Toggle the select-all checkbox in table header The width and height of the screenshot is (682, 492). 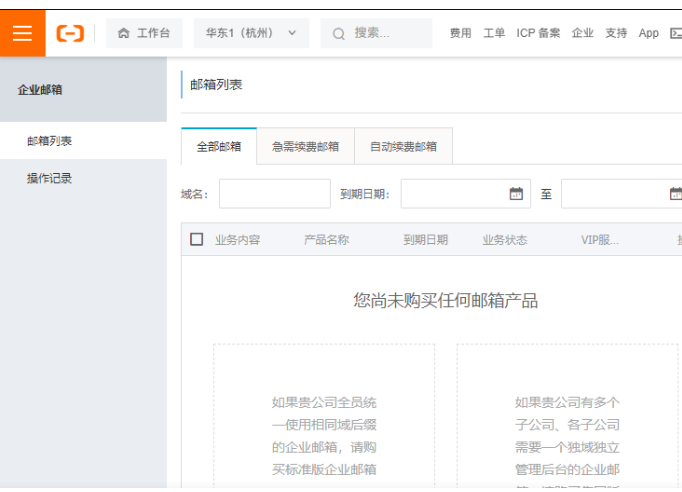click(196, 239)
